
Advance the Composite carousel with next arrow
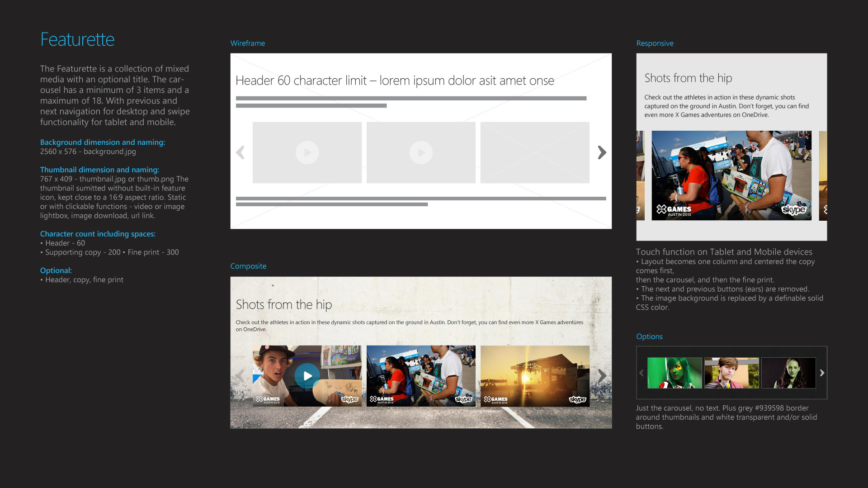602,375
